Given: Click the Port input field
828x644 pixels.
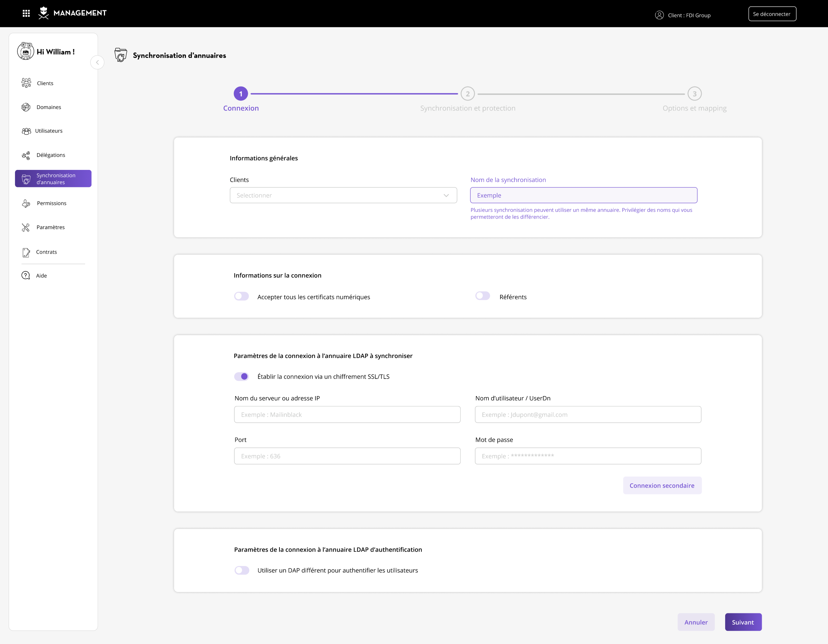Looking at the screenshot, I should [x=347, y=456].
